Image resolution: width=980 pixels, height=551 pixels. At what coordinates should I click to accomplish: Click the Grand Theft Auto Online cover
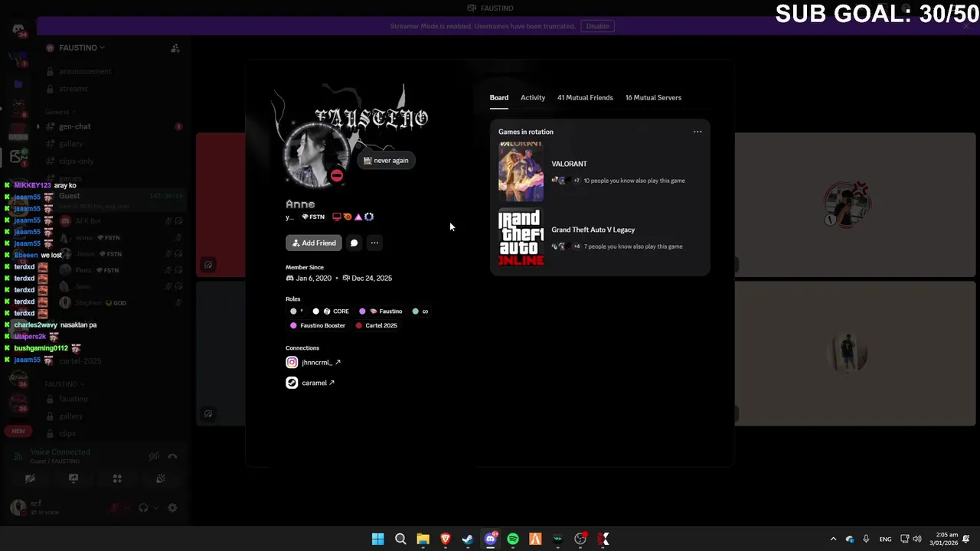[521, 237]
